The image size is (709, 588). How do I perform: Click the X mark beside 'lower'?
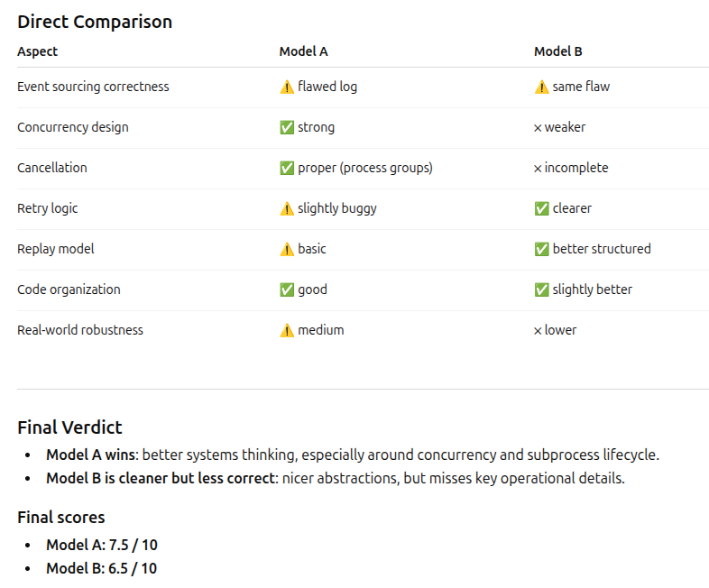[538, 331]
